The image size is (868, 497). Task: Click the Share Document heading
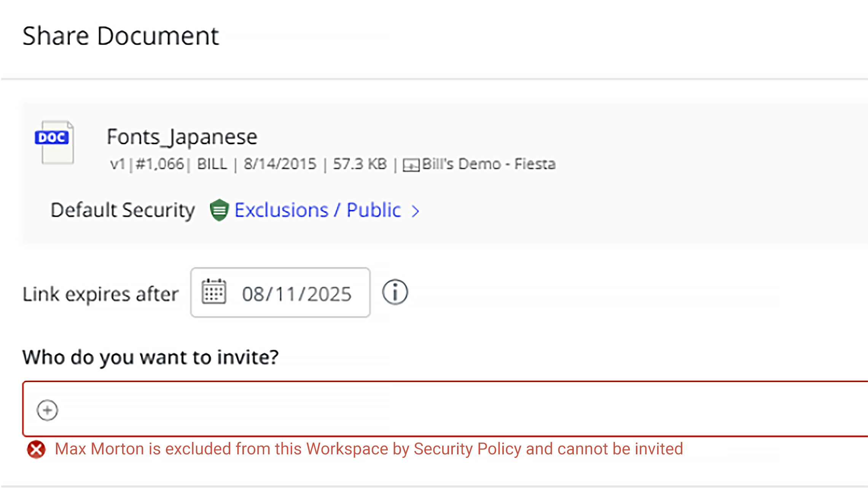click(x=121, y=35)
